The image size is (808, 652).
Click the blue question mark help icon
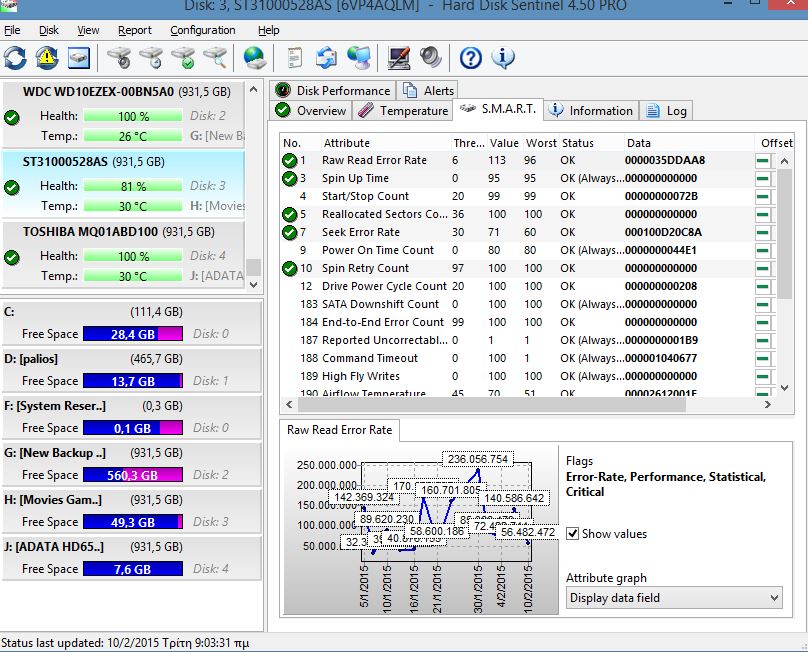click(x=470, y=58)
